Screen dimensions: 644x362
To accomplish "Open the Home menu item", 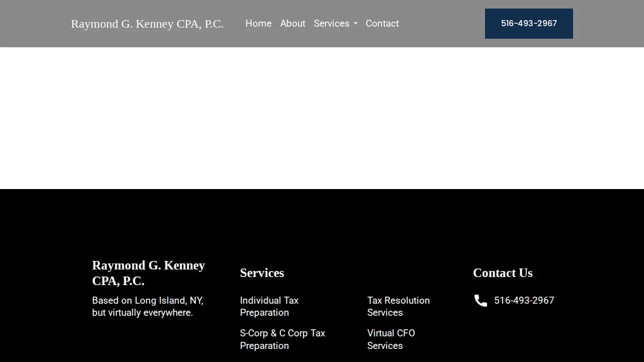I will pos(259,24).
